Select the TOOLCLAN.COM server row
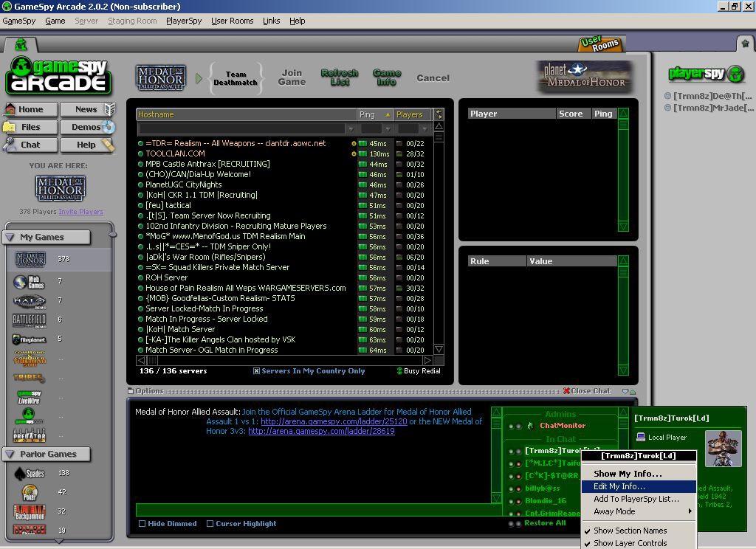756x549 pixels. coord(185,153)
